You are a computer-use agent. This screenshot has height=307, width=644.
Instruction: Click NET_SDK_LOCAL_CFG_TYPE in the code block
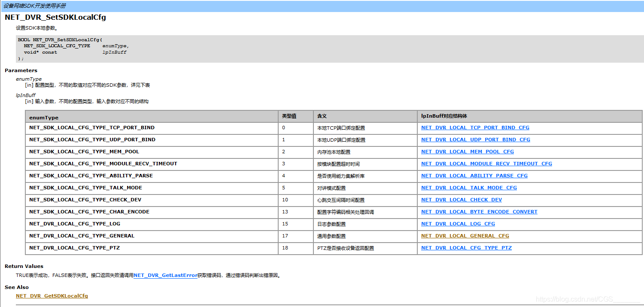(x=57, y=46)
